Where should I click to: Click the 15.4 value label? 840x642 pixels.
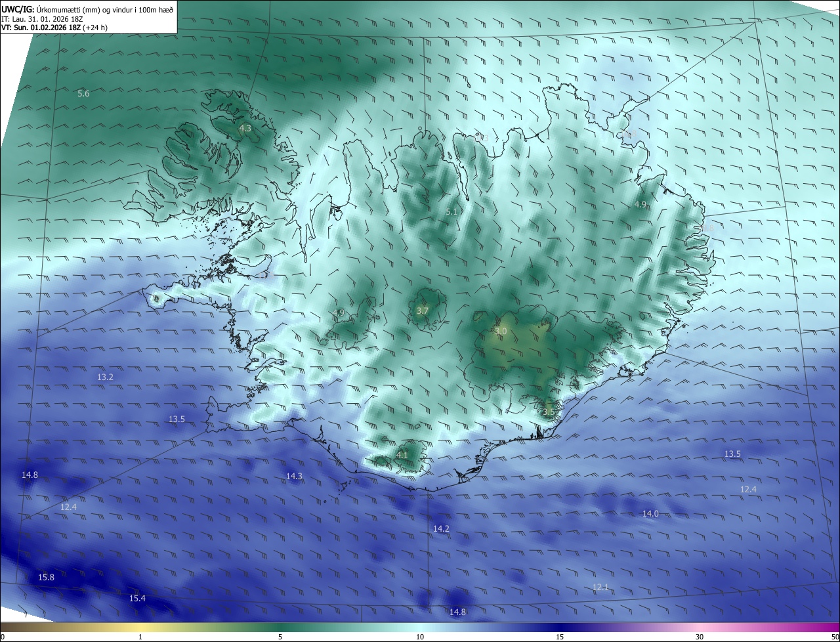(137, 599)
